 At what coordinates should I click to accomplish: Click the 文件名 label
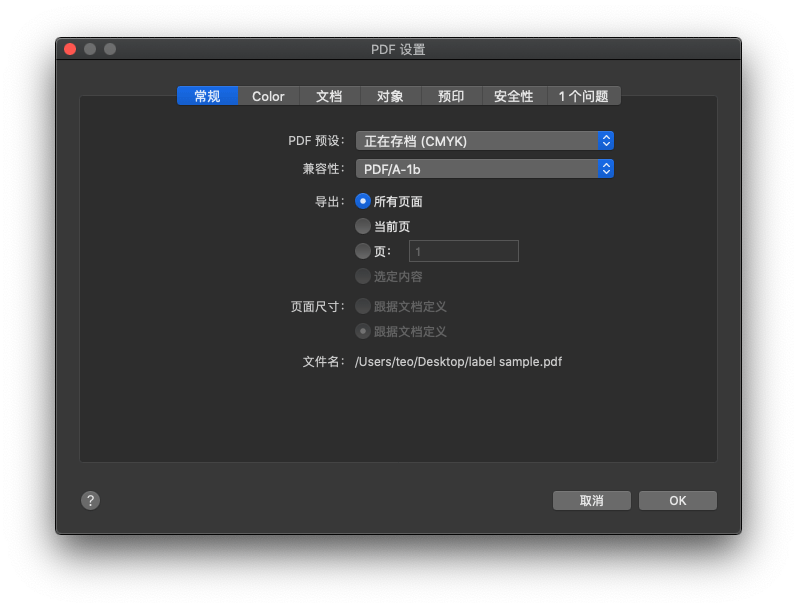click(x=324, y=362)
